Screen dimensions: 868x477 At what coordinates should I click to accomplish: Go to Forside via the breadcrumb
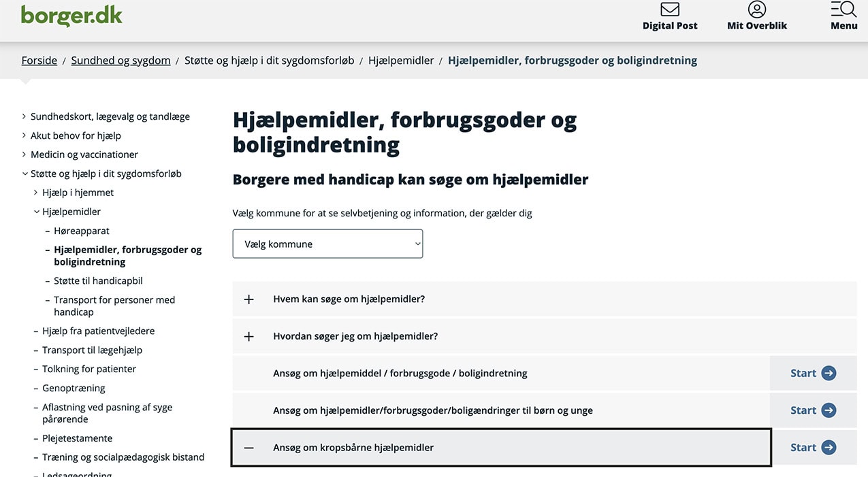(39, 60)
